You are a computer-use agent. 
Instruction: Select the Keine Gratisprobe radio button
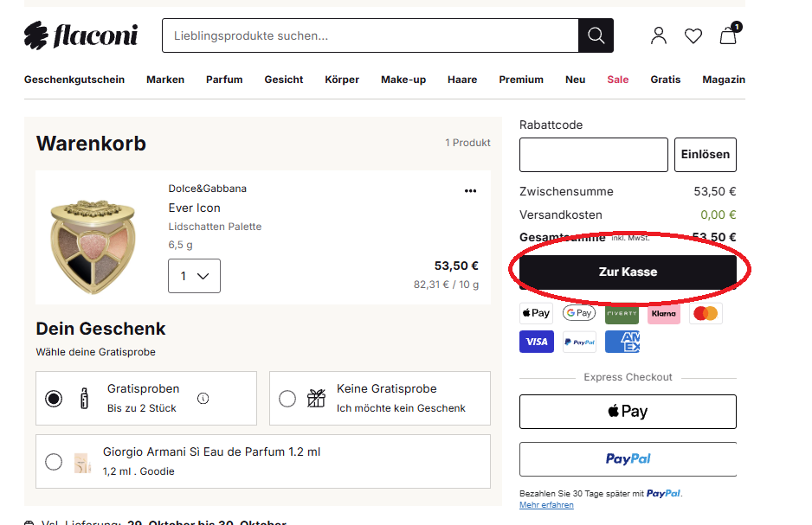287,398
